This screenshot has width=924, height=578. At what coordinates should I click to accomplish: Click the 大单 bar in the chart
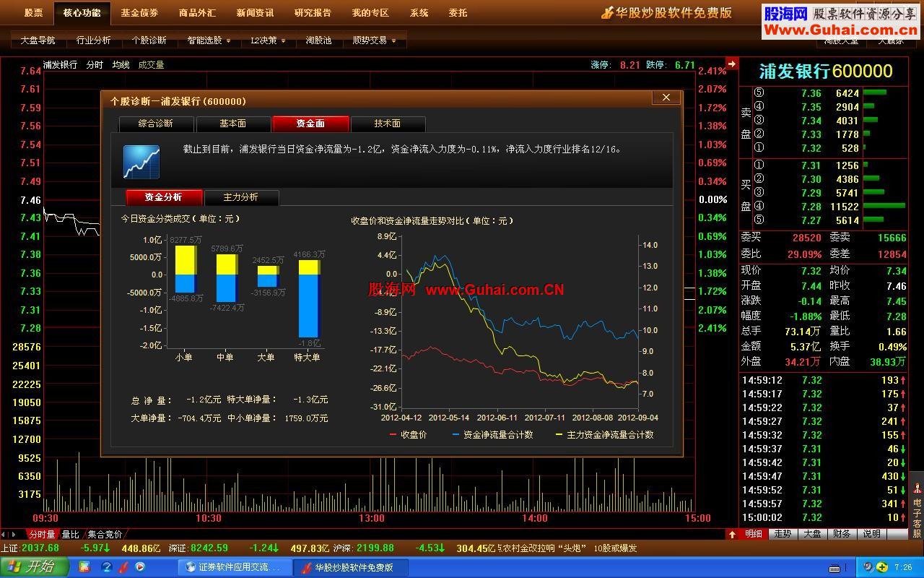click(x=268, y=277)
